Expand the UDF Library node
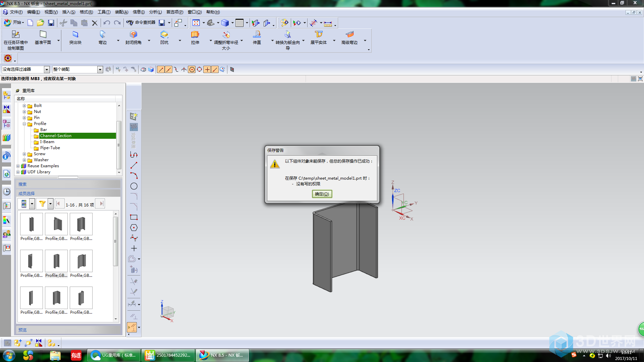 pyautogui.click(x=18, y=172)
